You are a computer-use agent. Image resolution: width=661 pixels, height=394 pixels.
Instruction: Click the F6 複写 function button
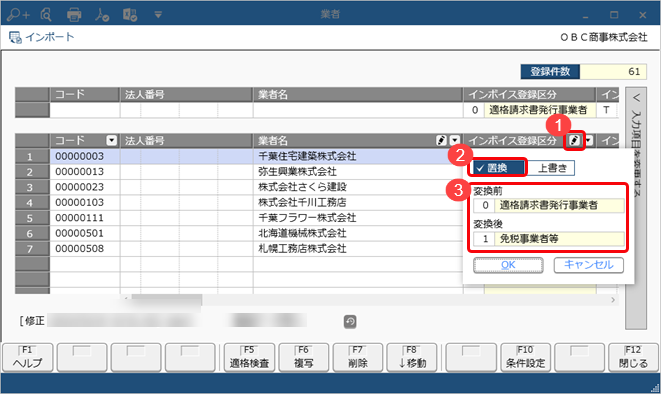coord(303,357)
